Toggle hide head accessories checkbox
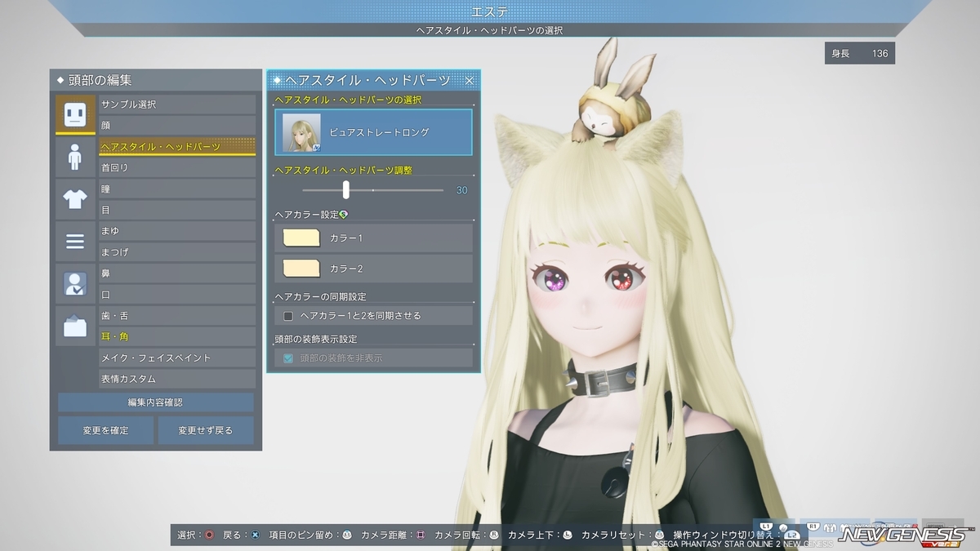Screen dimensions: 980x551 pyautogui.click(x=288, y=358)
